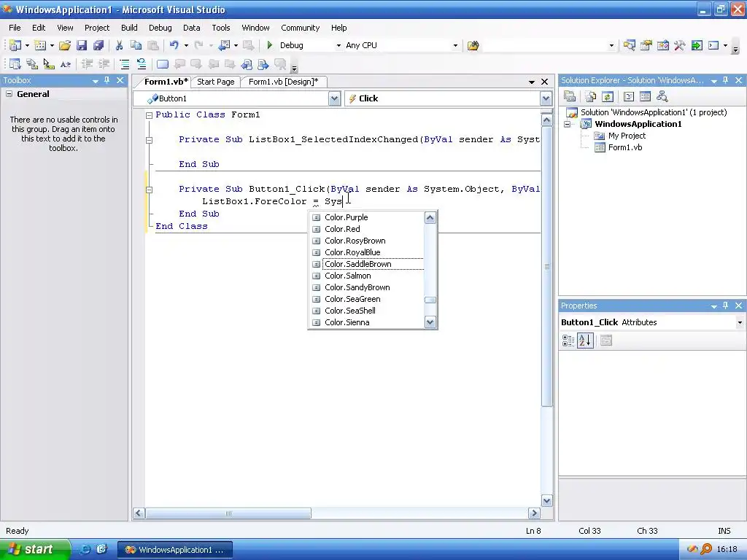The image size is (747, 560).
Task: Click View Class Diagram icon in Solution Explorer
Action: [662, 97]
